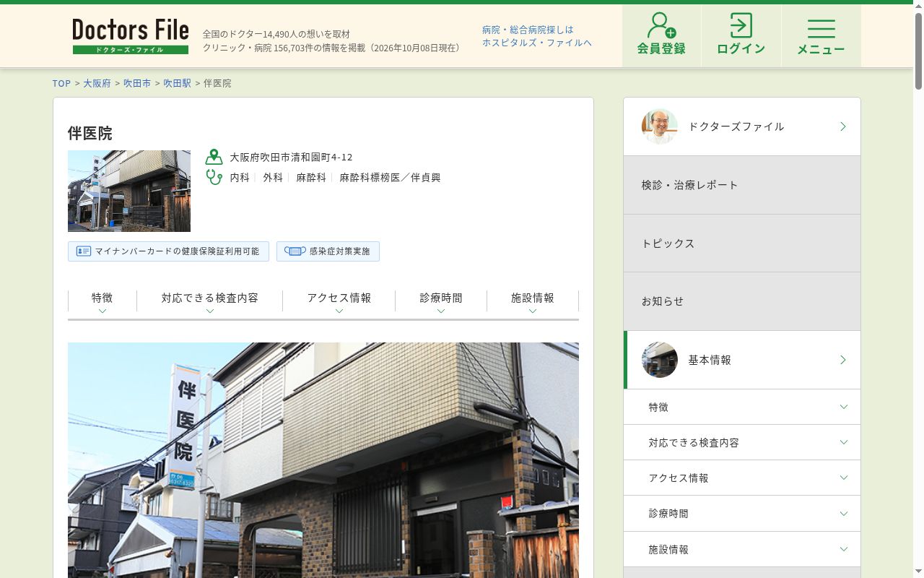Select 検診・治療レポート sidebar item
924x578 pixels.
pyautogui.click(x=742, y=185)
